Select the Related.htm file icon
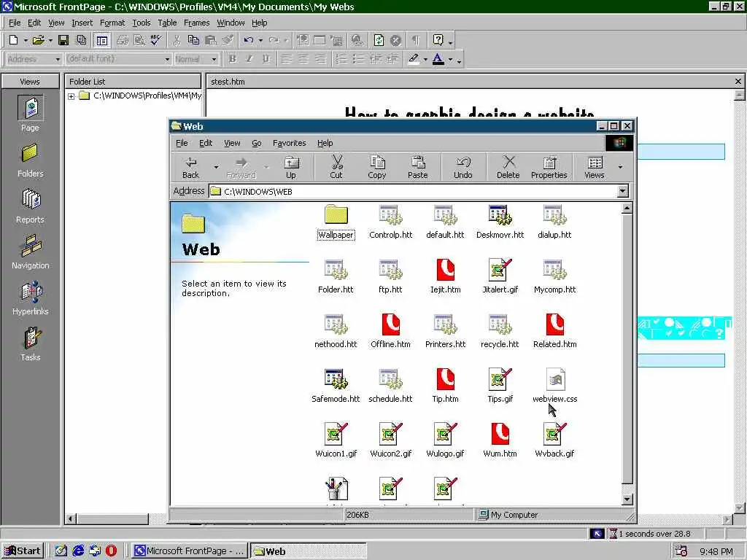747x560 pixels. (555, 331)
